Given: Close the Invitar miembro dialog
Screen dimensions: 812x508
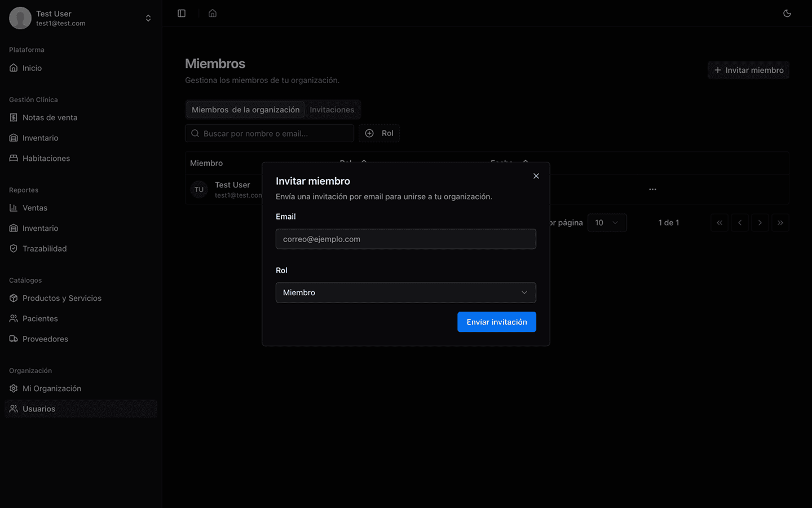Looking at the screenshot, I should tap(536, 176).
